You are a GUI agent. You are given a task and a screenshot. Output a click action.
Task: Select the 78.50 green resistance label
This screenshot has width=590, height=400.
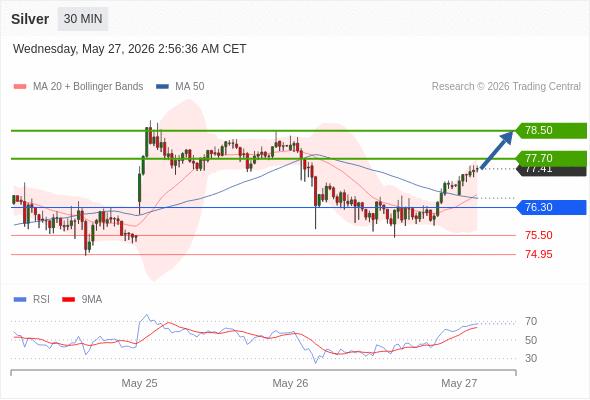pos(551,131)
